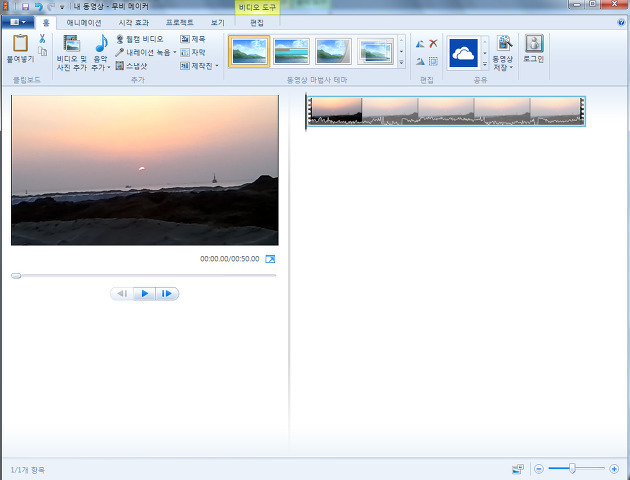Switch to Visual Effects (시각 효과) tab
Viewport: 630px width, 480px height.
133,22
